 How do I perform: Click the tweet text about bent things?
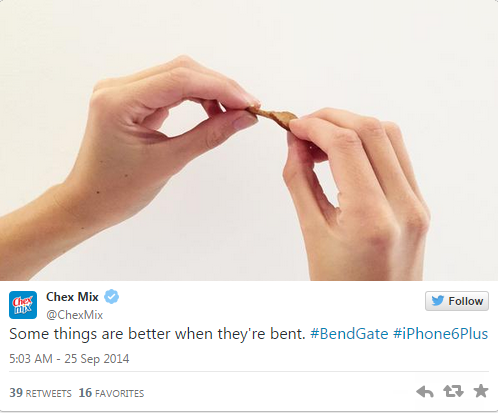tap(157, 334)
